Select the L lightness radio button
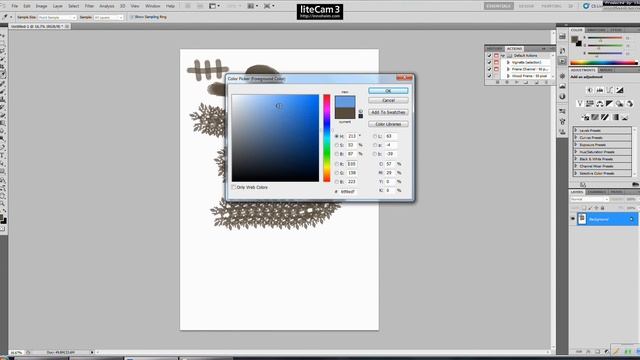This screenshot has height=360, width=640. tap(375, 136)
